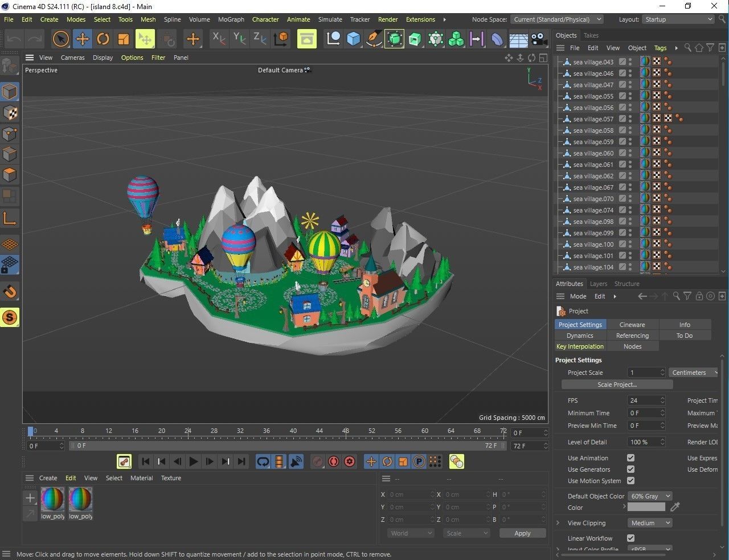Open the MoGraph menu
The width and height of the screenshot is (729, 560).
(231, 19)
